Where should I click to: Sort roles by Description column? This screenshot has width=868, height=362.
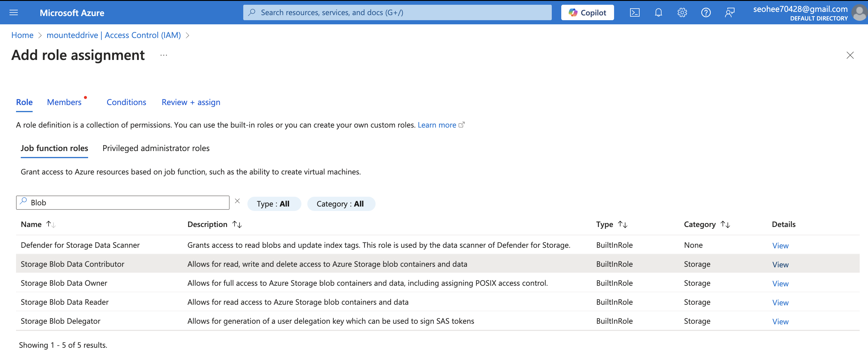tap(215, 225)
